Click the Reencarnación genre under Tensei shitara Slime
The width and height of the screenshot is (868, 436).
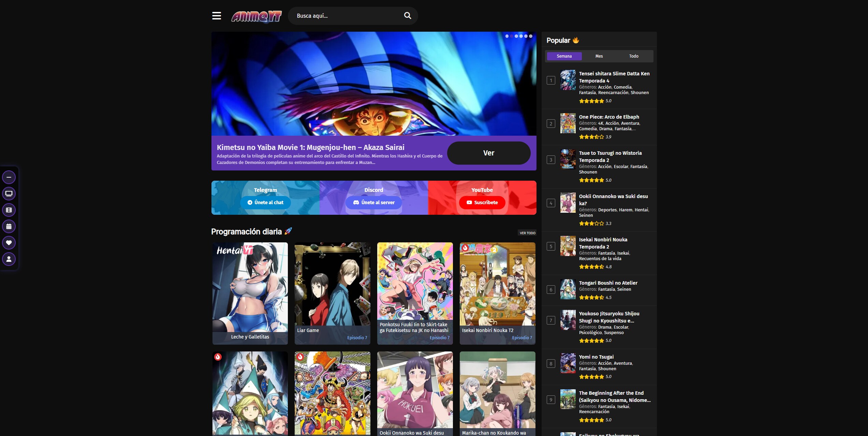click(x=613, y=93)
